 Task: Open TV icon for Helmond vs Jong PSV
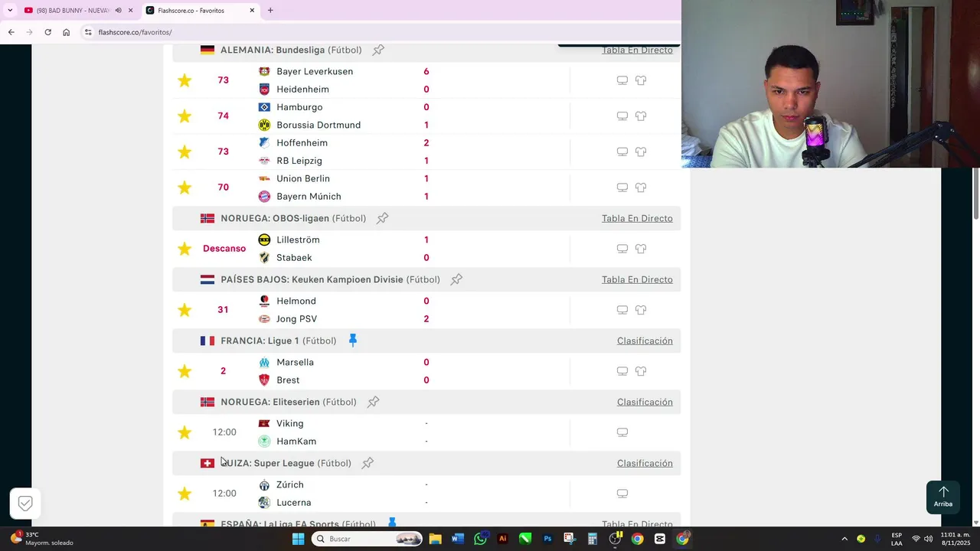(622, 310)
